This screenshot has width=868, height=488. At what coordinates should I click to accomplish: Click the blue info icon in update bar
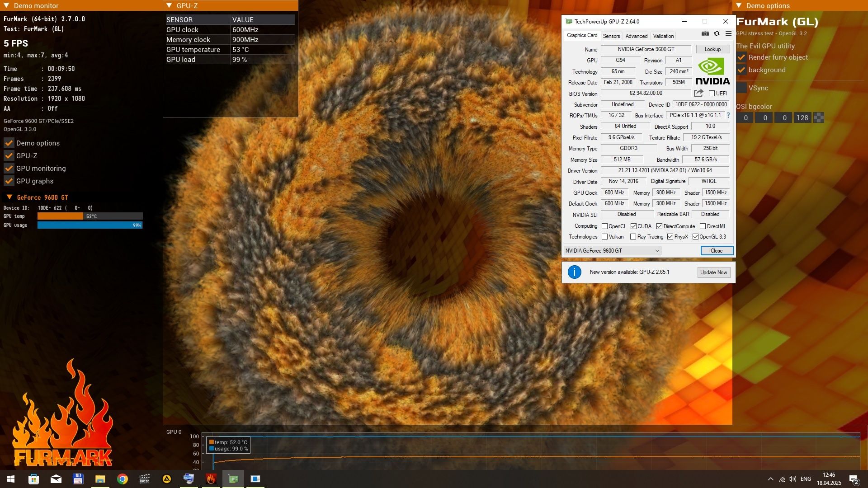point(574,272)
